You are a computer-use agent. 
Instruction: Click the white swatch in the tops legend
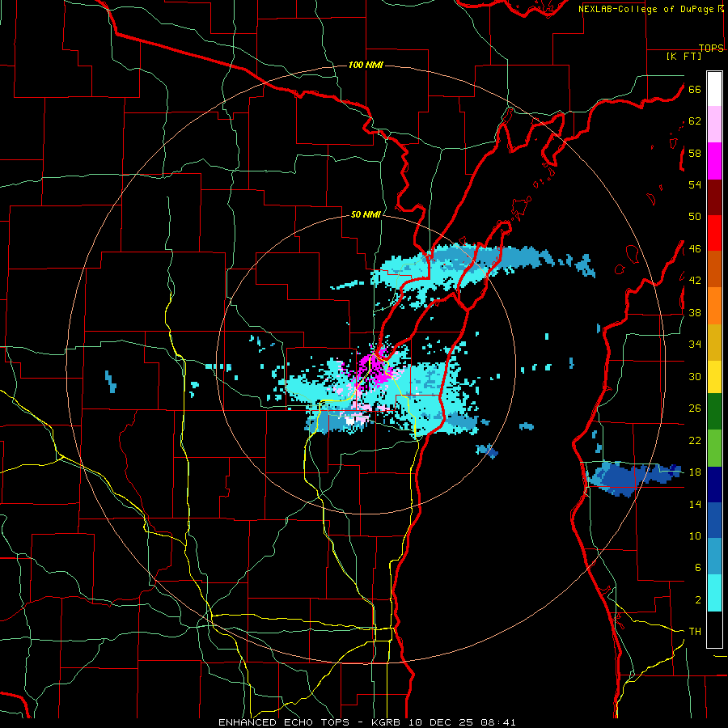click(714, 89)
